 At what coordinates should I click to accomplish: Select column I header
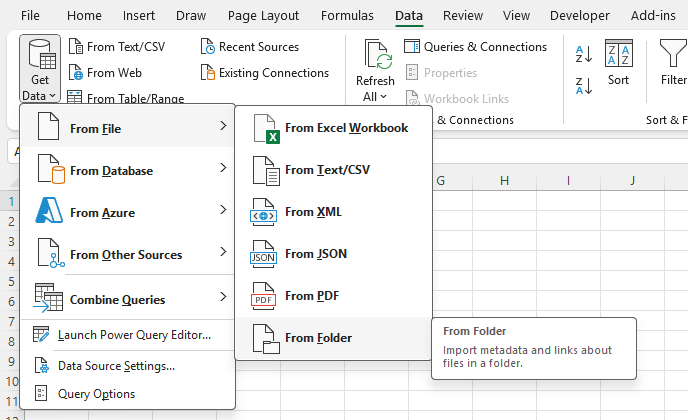[x=569, y=181]
